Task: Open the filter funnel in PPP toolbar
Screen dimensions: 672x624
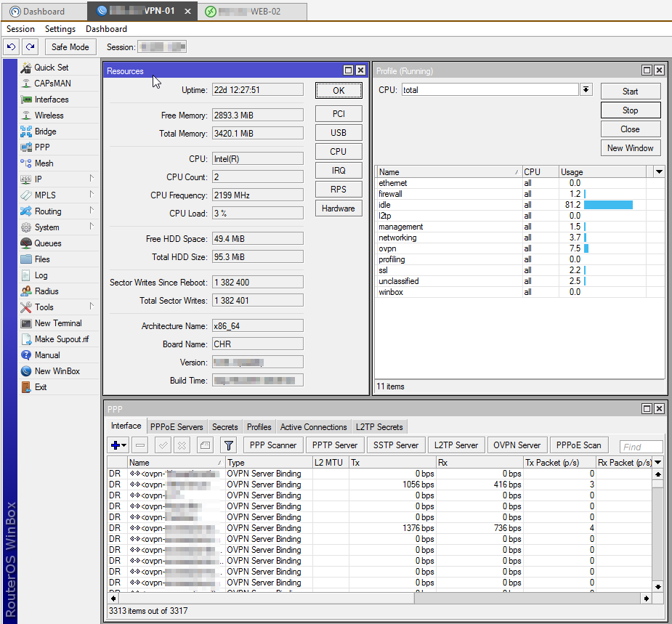Action: pos(228,445)
